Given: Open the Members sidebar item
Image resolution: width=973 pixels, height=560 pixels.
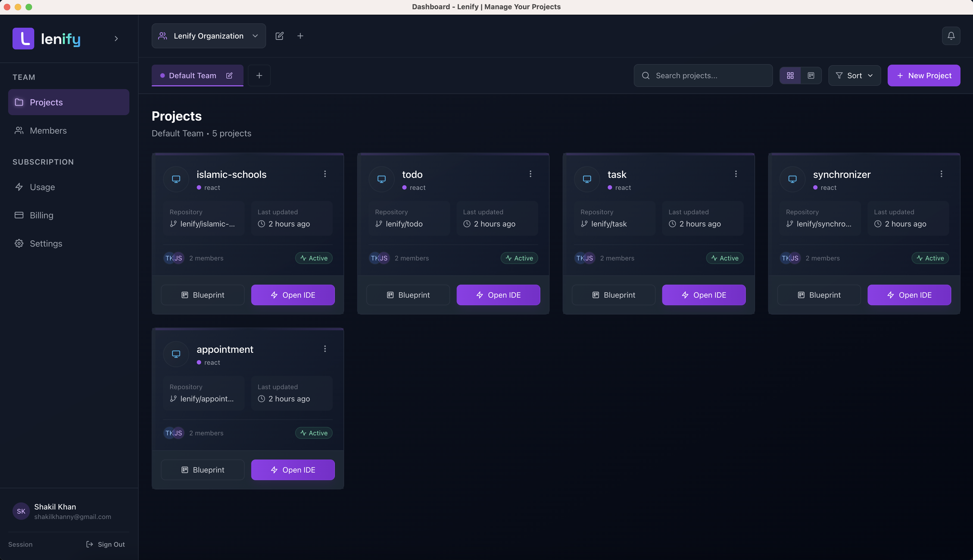Looking at the screenshot, I should (x=48, y=130).
